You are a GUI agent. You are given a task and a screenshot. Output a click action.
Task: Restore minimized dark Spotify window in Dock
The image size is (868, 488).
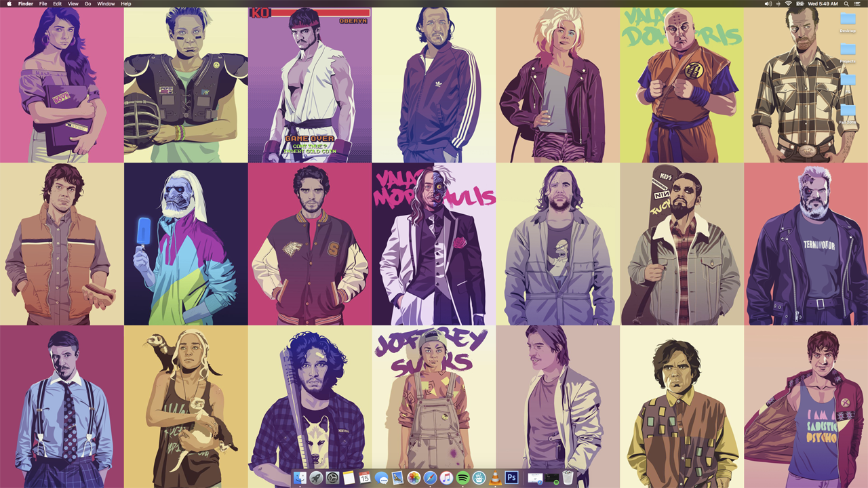coord(552,478)
